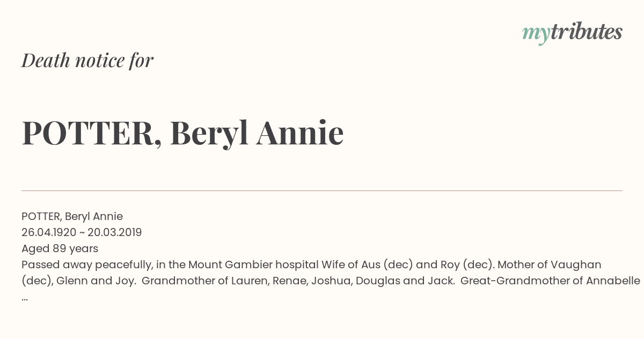Image resolution: width=644 pixels, height=338 pixels.
Task: Click the name line above the dates
Action: [72, 216]
